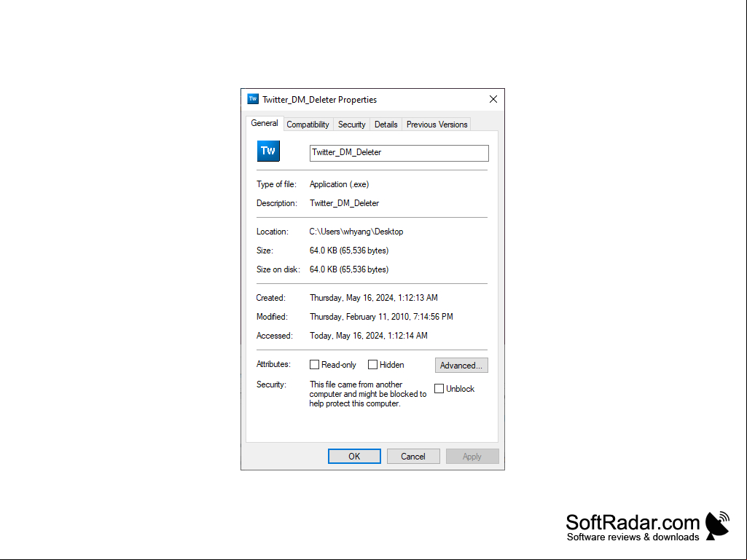747x560 pixels.
Task: Click the 'Twitter_DM_Deleter Properties' window title
Action: [320, 100]
